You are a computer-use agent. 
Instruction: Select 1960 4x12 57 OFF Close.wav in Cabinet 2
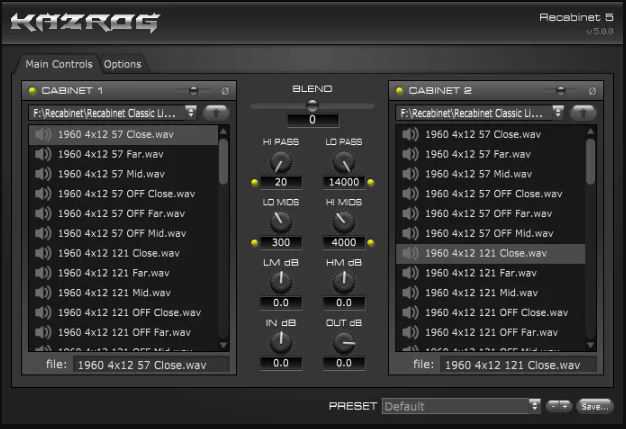point(491,194)
